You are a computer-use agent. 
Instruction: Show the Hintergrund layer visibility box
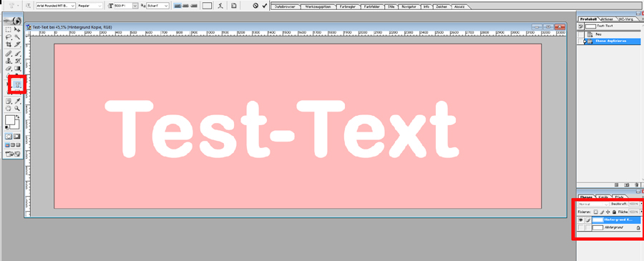(x=581, y=227)
